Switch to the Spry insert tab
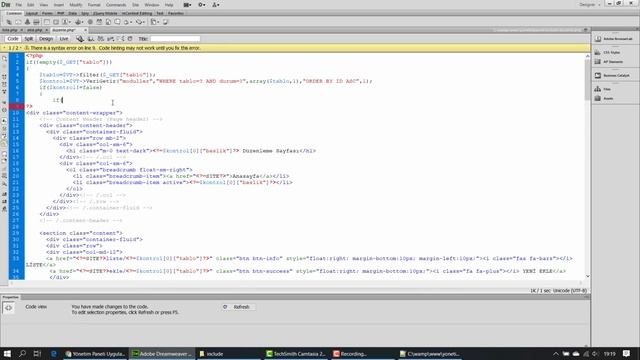Image resolution: width=640 pixels, height=360 pixels. pyautogui.click(x=85, y=13)
